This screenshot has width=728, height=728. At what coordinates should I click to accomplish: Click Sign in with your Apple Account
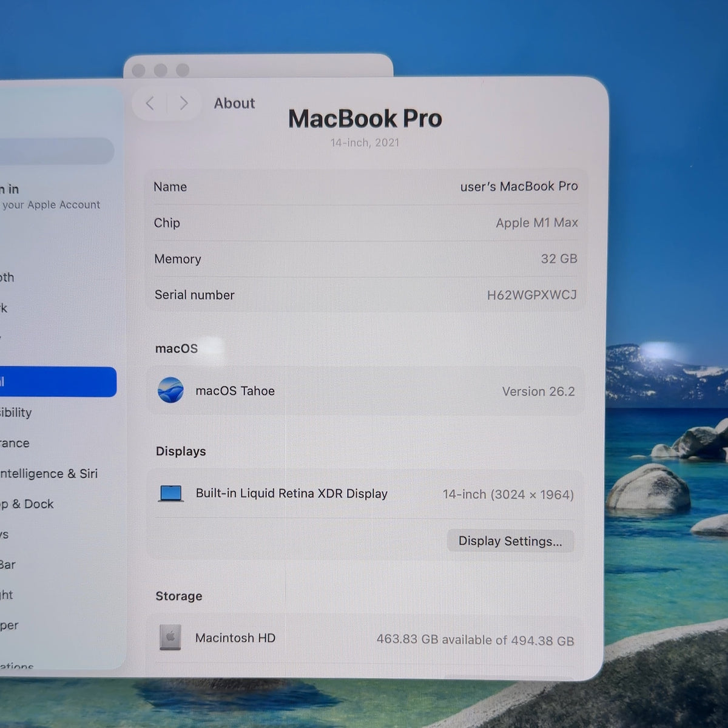[50, 197]
